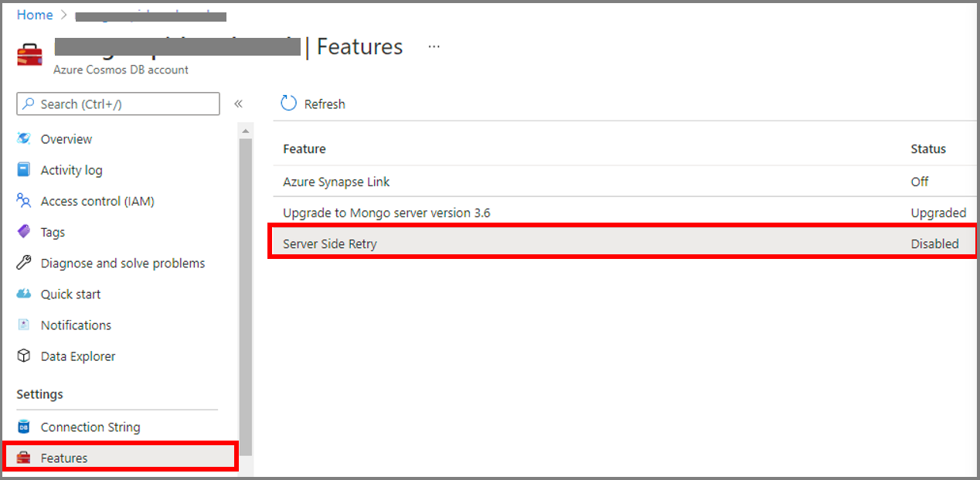This screenshot has height=480, width=980.
Task: Click the Quick start cloud icon
Action: tap(24, 294)
